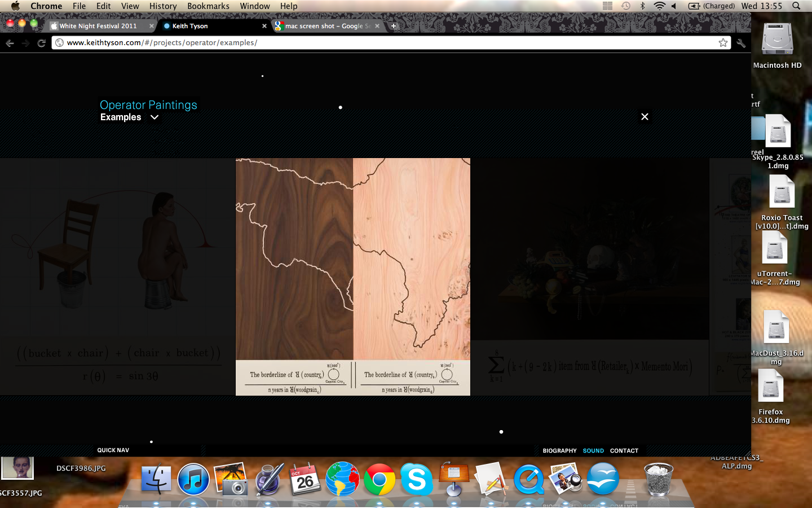Viewport: 812px width, 508px height.
Task: Bookmark this page with the star icon
Action: [723, 43]
